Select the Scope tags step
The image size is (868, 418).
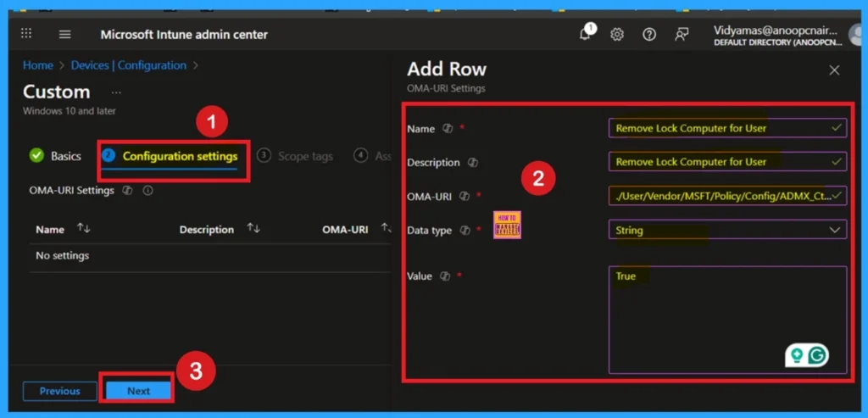295,157
